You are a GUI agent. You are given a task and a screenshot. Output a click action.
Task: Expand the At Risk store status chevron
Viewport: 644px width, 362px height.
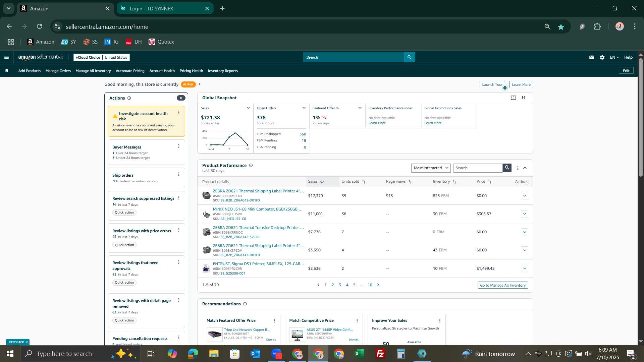200,84
